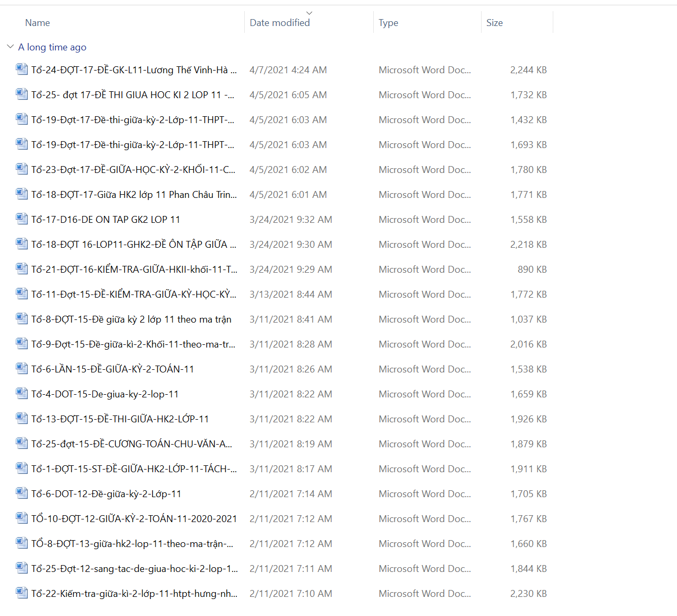
Task: Select file Tổ-6-DOT-12-Đề-giữa-kỳ-2-Lớp-11
Action: pyautogui.click(x=106, y=494)
